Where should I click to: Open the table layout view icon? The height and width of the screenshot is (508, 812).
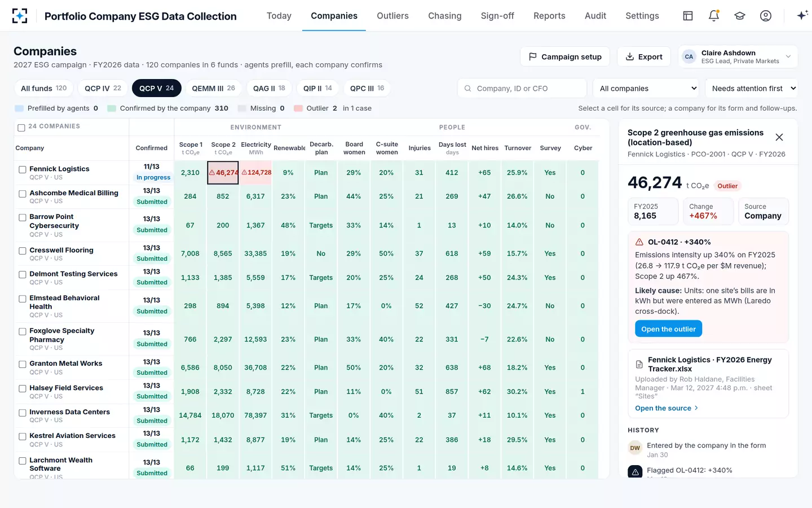point(688,16)
